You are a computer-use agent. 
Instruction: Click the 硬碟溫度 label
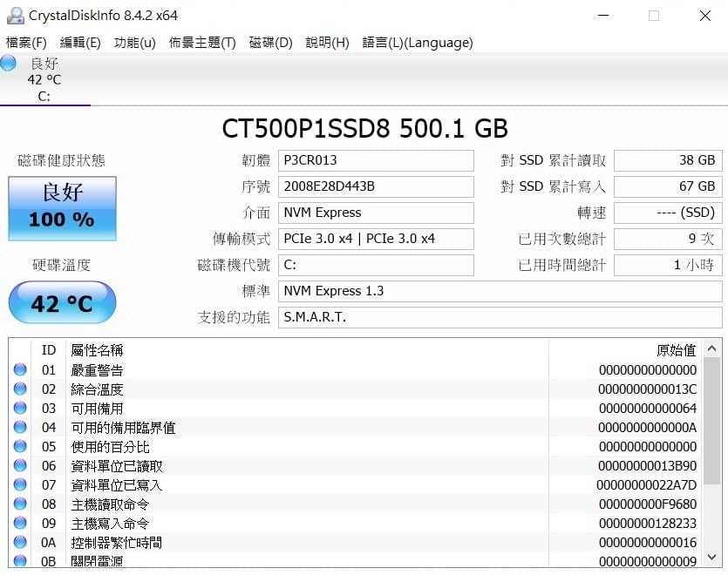(x=61, y=265)
